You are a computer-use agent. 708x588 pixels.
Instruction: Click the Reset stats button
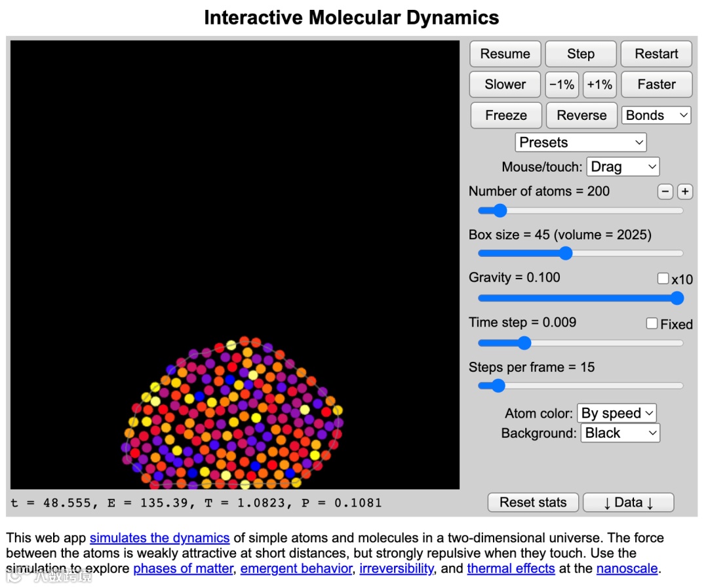pos(533,502)
